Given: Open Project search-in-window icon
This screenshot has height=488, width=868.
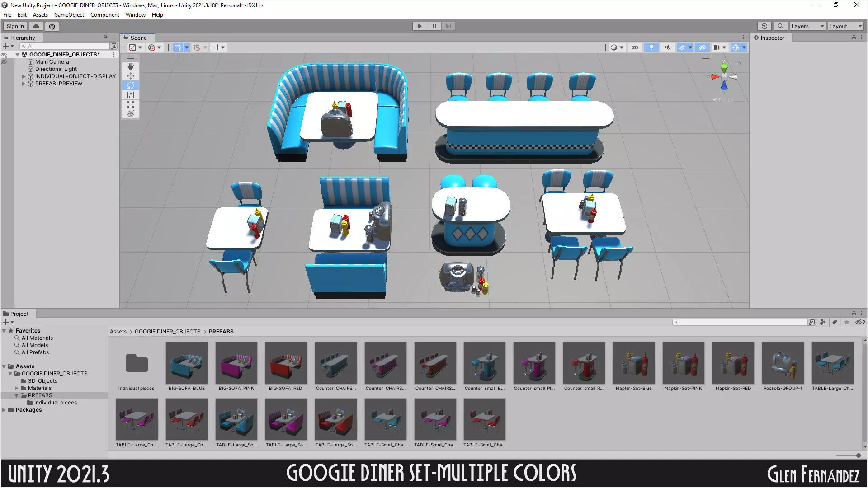Looking at the screenshot, I should point(812,322).
